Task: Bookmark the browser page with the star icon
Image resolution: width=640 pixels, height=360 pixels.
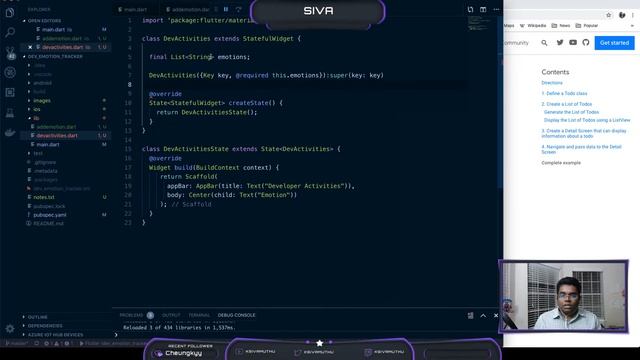Action: tap(609, 15)
